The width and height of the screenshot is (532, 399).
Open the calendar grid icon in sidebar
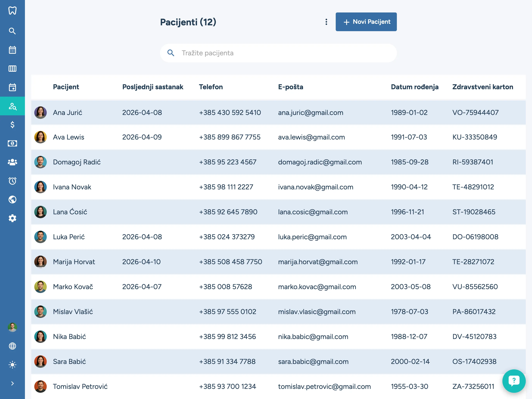(12, 50)
